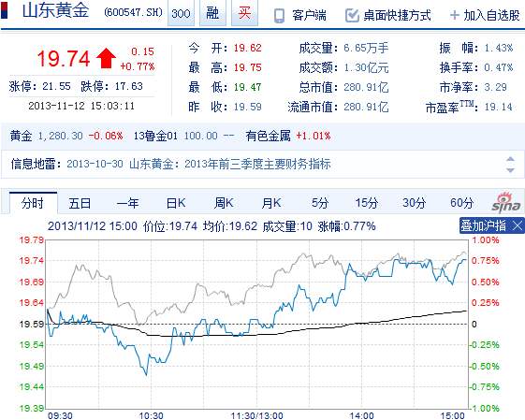Image resolution: width=525 pixels, height=420 pixels.
Task: Click 加入自选股 to add to the watchlist
Action: click(491, 15)
